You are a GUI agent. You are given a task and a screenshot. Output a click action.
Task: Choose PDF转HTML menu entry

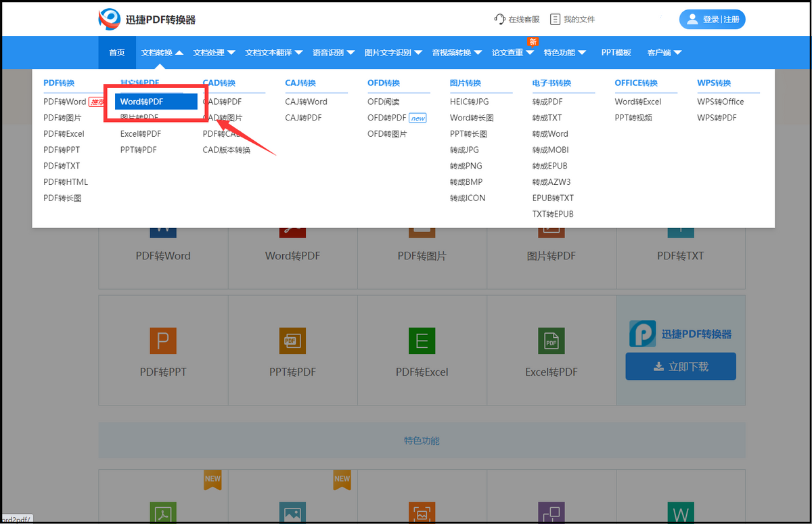point(66,182)
